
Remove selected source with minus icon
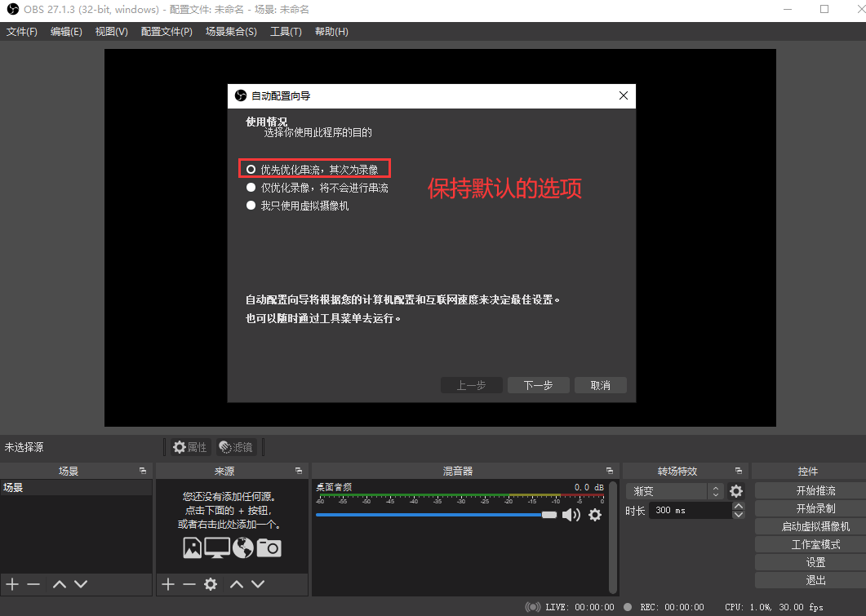tap(189, 584)
